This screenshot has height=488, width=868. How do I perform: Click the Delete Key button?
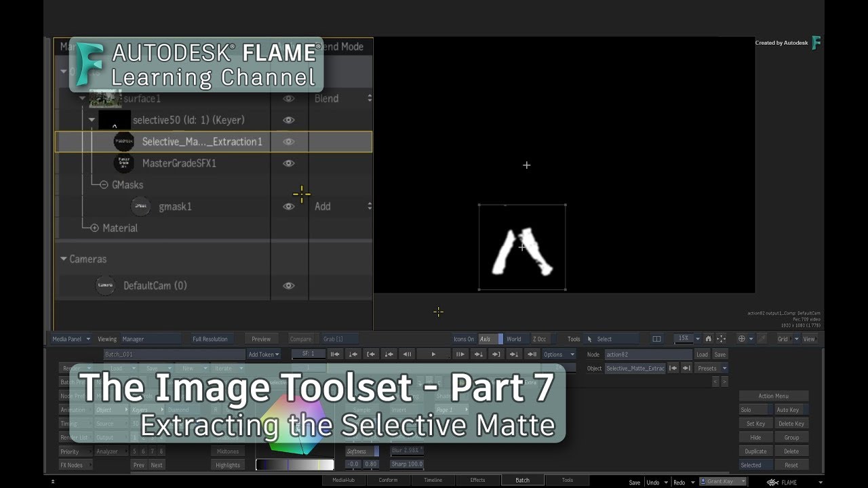coord(791,424)
